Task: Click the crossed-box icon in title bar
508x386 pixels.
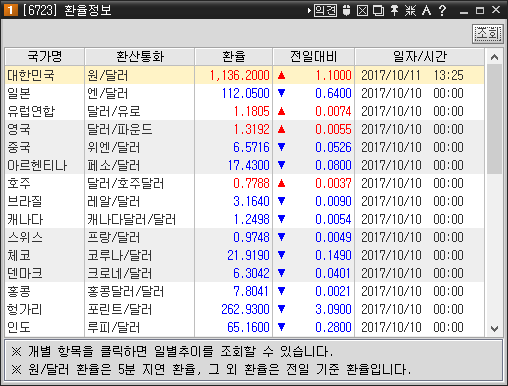Action: tap(362, 11)
